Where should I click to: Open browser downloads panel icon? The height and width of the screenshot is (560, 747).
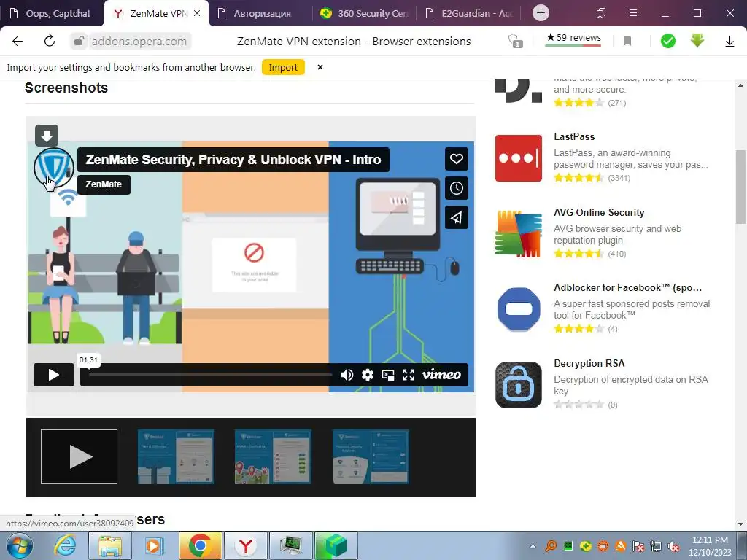point(729,42)
